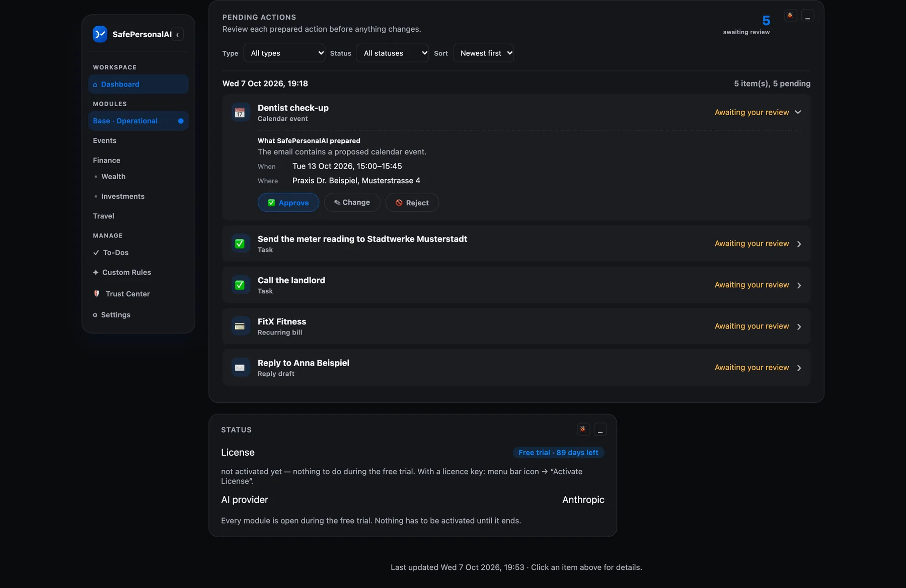Click the date heading Wed 7 Oct 2026, 19:18
The image size is (906, 588).
pyautogui.click(x=265, y=83)
